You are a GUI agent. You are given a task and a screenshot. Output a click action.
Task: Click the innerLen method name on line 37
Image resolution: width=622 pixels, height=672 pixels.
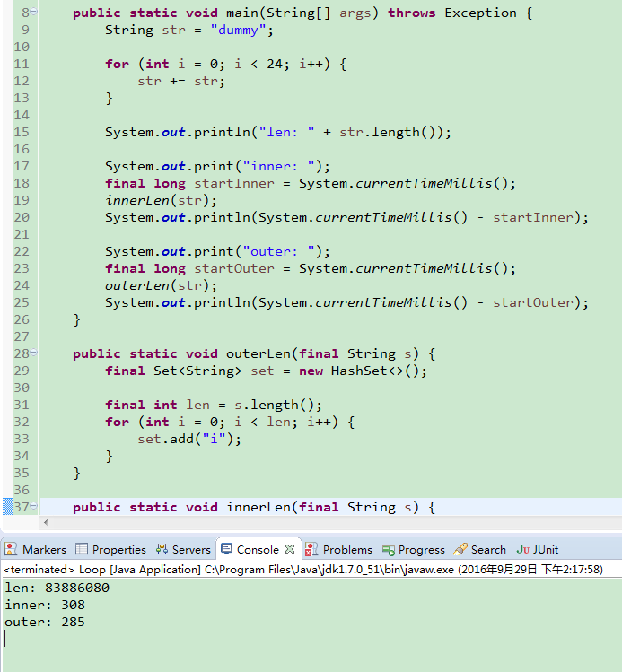pos(258,507)
